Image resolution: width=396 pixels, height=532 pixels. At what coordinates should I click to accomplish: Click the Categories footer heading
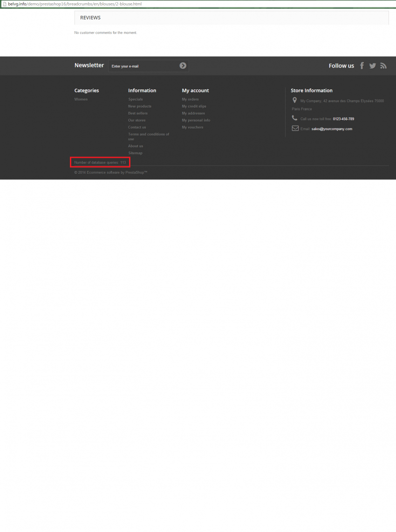[x=87, y=90]
